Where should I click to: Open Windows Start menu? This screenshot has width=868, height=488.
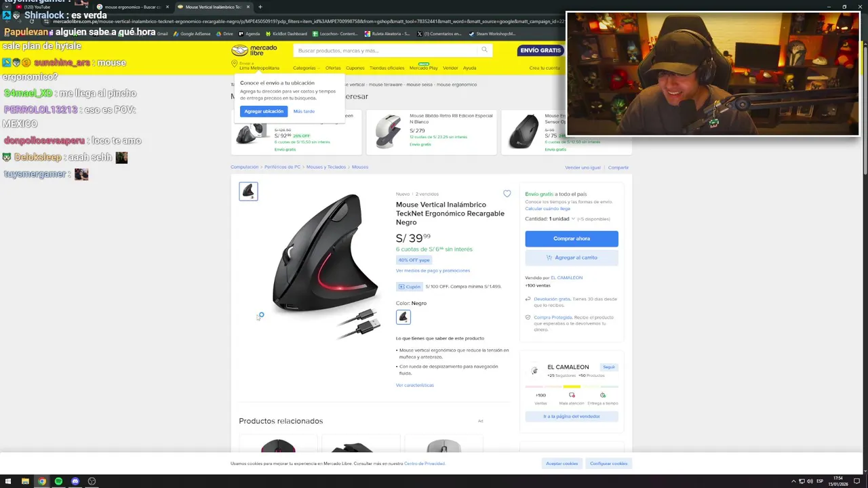tap(8, 481)
